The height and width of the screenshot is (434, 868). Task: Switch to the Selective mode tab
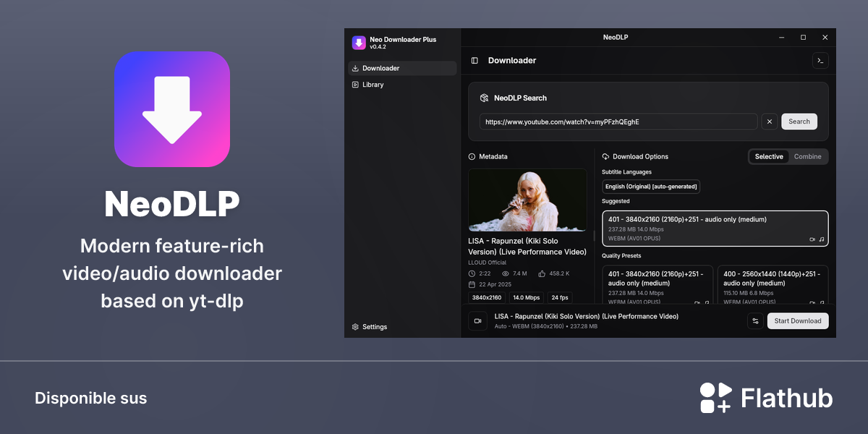coord(769,156)
